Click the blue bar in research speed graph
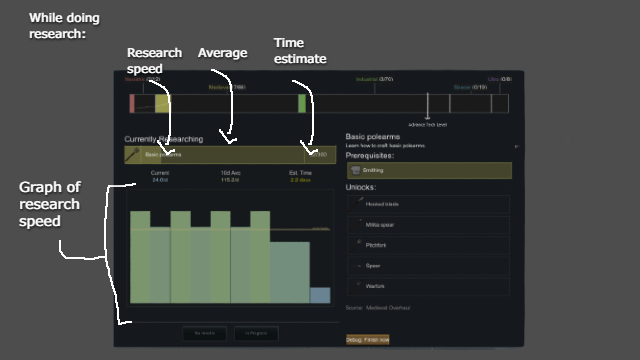The height and width of the screenshot is (360, 640). [320, 295]
